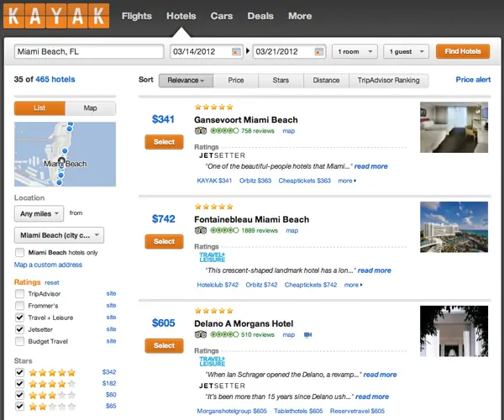Open Delano hotel entrance photo

pyautogui.click(x=454, y=331)
